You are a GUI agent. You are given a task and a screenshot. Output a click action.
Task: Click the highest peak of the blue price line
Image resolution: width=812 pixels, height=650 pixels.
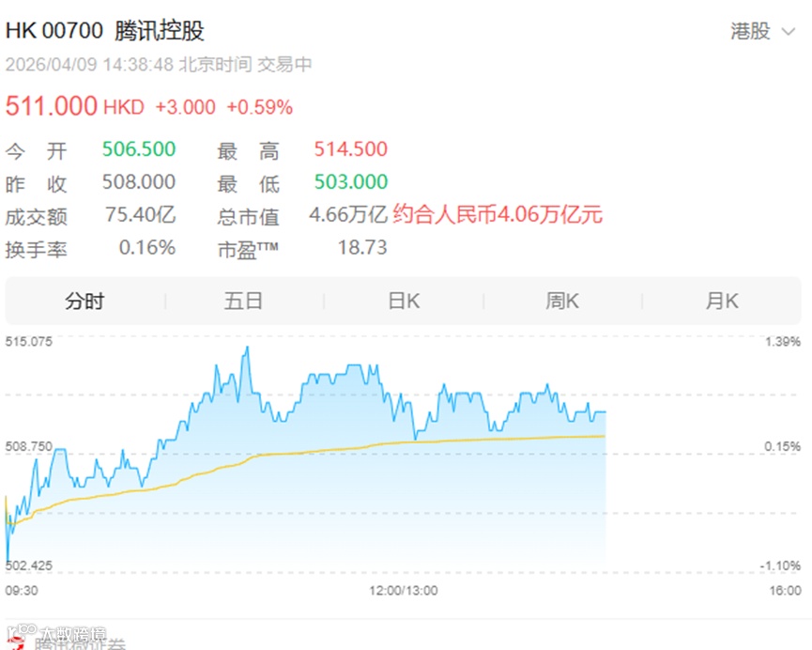247,348
